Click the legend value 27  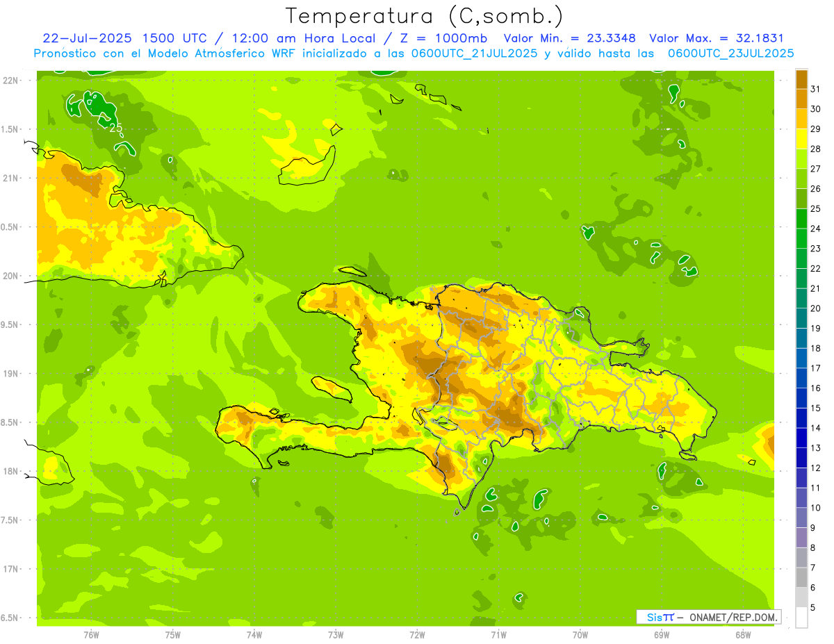(x=815, y=169)
